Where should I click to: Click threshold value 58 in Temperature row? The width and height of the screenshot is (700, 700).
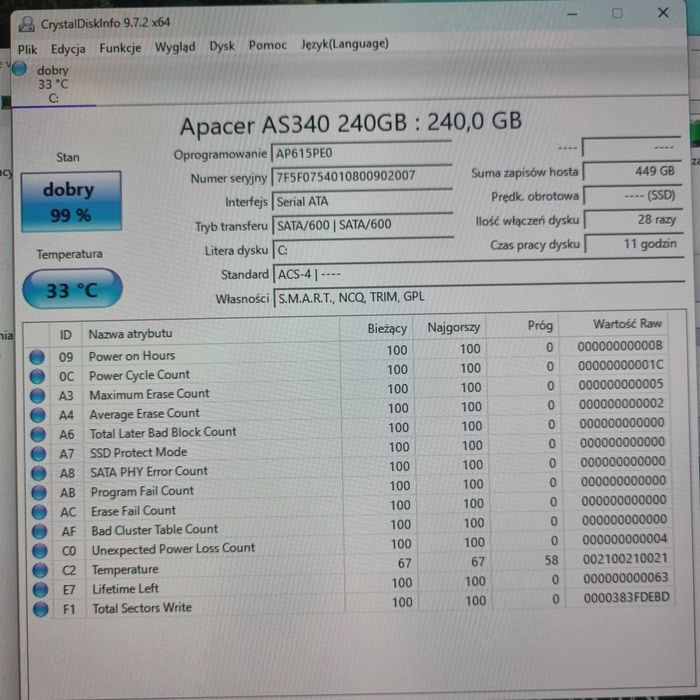[x=551, y=560]
